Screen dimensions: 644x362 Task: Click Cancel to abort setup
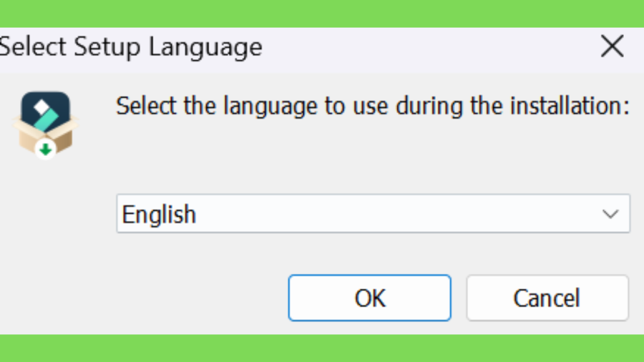(x=548, y=298)
